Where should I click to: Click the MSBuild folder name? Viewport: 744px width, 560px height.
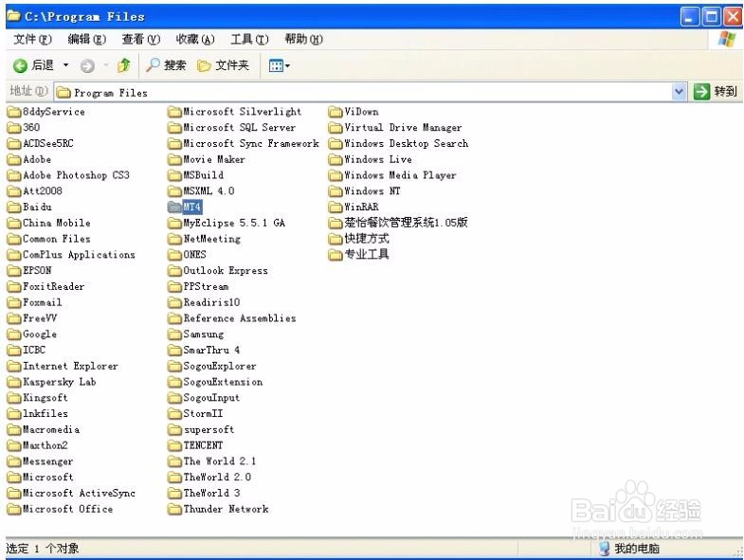coord(204,175)
